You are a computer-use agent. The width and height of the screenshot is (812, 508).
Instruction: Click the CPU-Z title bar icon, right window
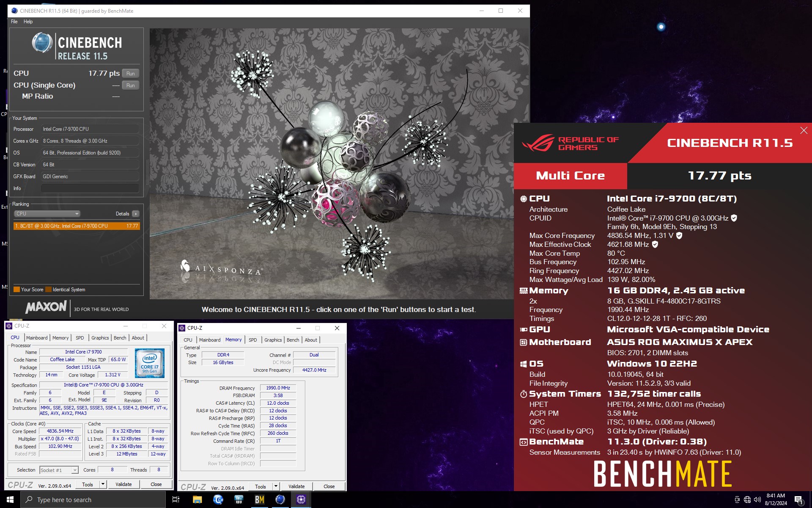(x=182, y=328)
